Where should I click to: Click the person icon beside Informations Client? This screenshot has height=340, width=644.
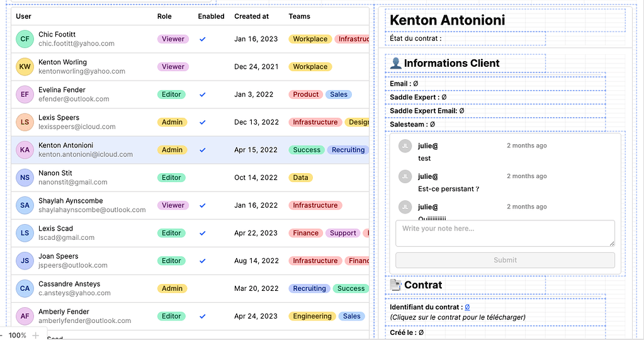click(x=395, y=63)
